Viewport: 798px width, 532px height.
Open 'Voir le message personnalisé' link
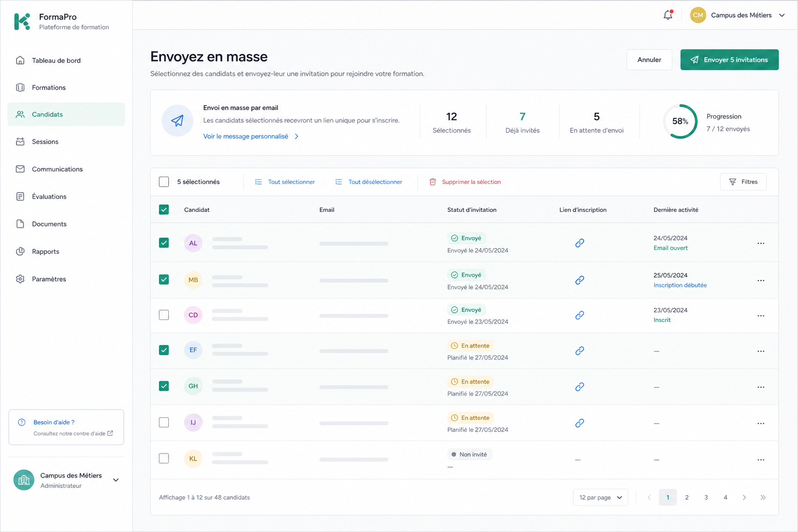[x=251, y=136]
